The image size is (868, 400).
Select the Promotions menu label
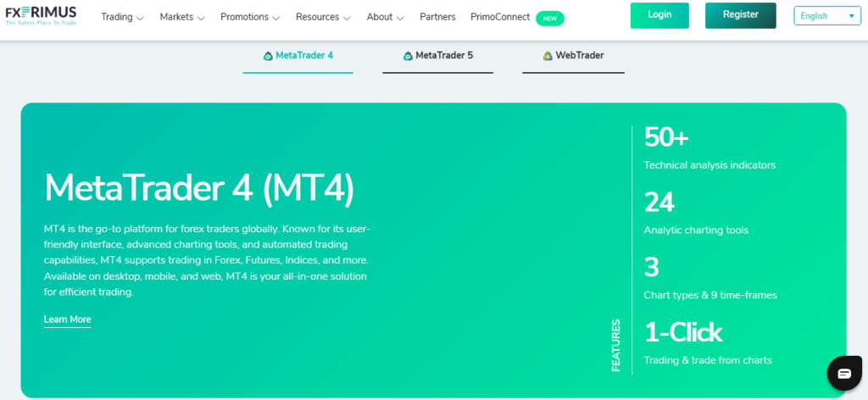(245, 17)
